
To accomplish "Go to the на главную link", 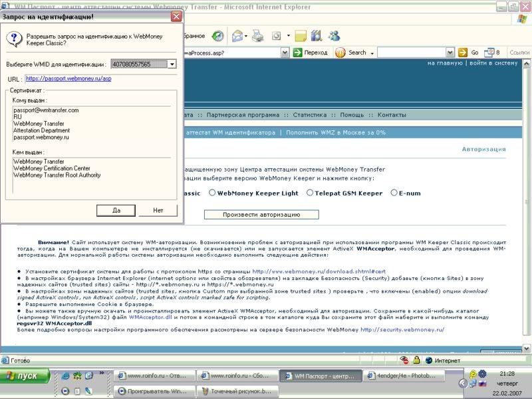I will tap(445, 63).
